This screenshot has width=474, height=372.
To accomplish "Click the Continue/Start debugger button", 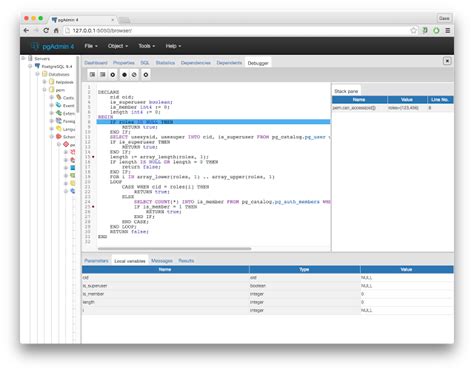I will (x=113, y=75).
